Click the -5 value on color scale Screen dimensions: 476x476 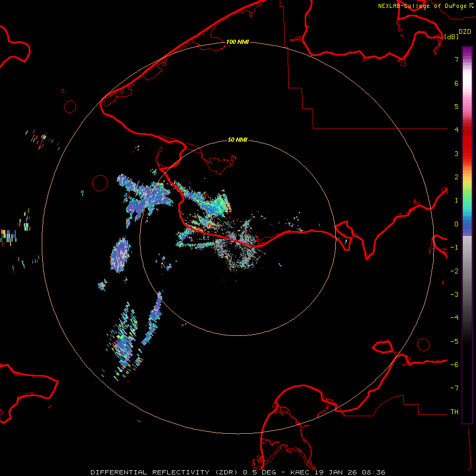click(454, 342)
